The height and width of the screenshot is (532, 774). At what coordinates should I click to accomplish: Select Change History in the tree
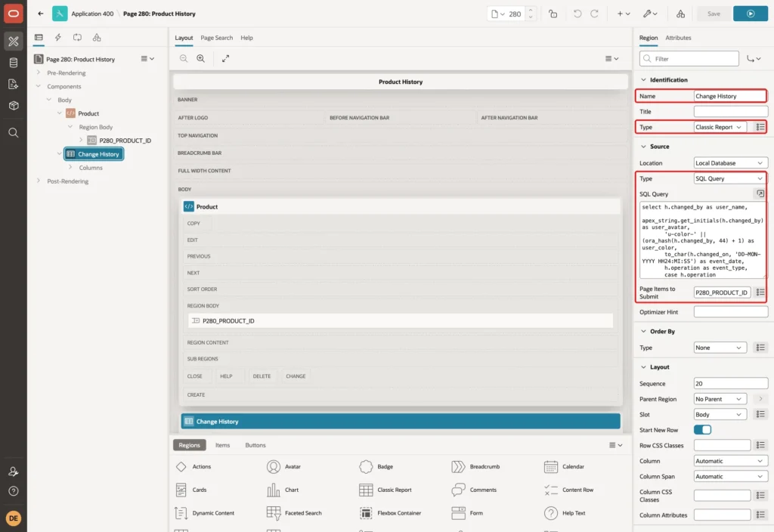pyautogui.click(x=94, y=154)
